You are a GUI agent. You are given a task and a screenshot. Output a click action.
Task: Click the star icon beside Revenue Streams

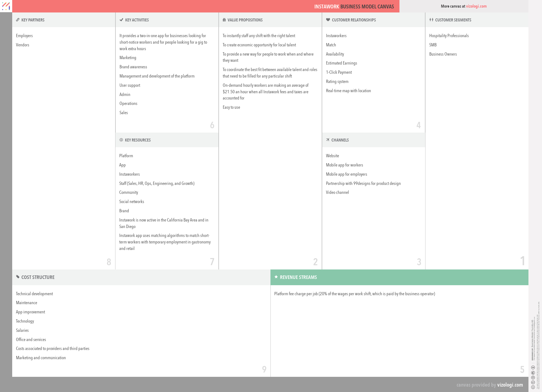(276, 277)
